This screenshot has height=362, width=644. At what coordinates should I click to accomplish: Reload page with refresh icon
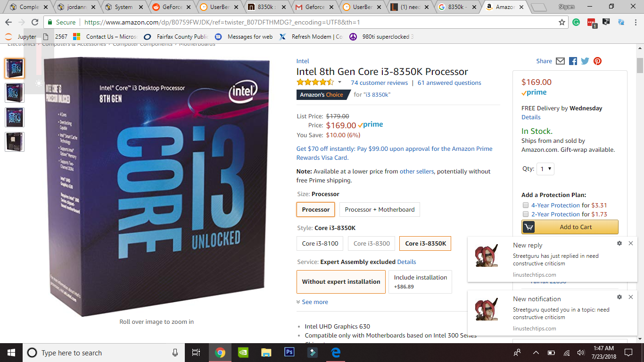click(x=35, y=22)
